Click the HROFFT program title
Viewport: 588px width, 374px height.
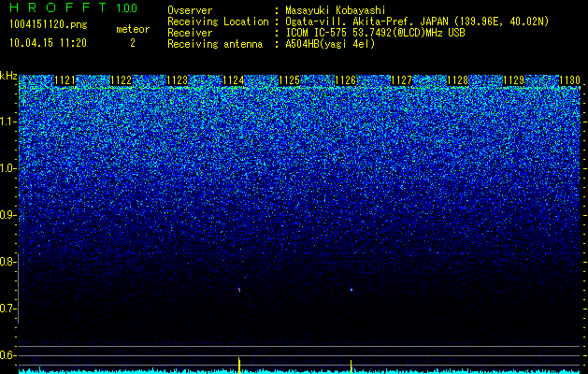(57, 7)
